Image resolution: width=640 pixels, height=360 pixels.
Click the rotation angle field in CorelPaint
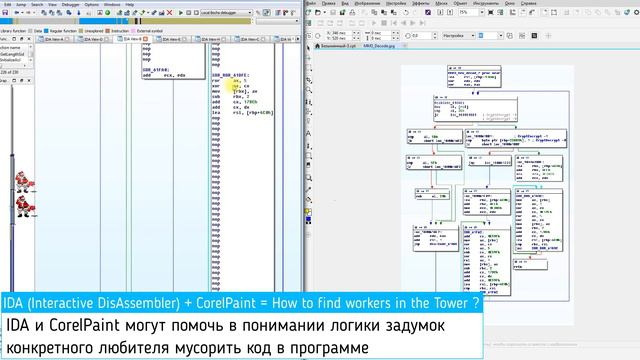click(421, 36)
